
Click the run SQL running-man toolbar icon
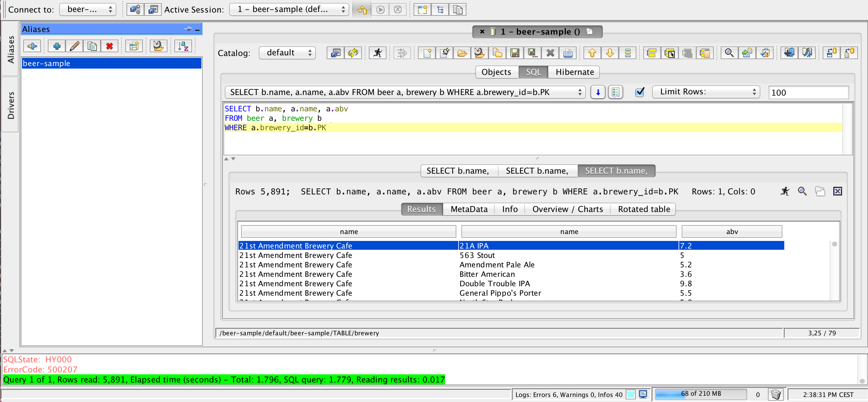coord(377,53)
